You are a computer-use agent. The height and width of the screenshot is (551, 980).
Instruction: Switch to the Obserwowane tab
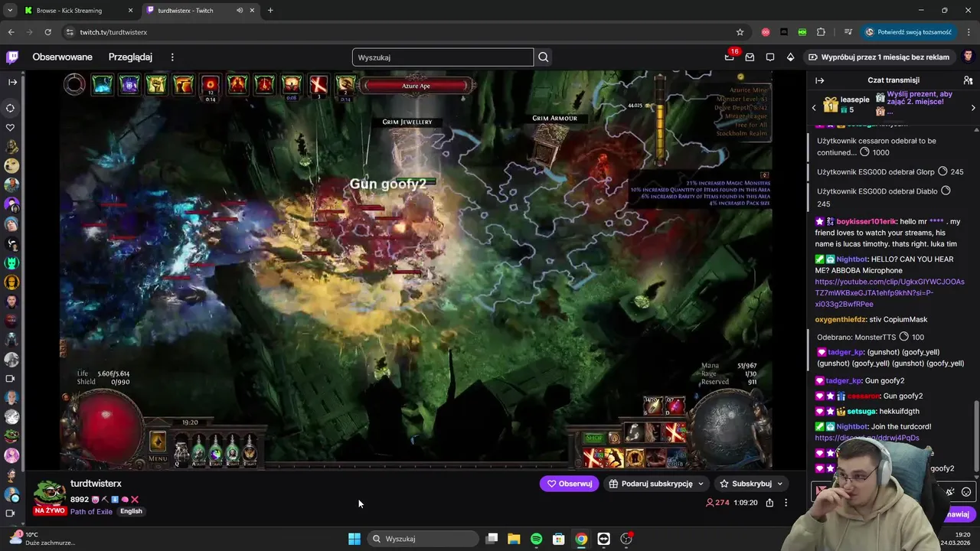point(62,57)
